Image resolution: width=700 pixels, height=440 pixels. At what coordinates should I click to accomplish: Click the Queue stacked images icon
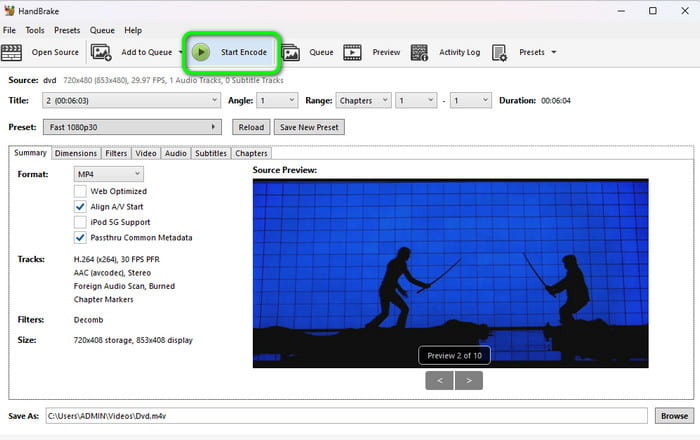(x=291, y=52)
